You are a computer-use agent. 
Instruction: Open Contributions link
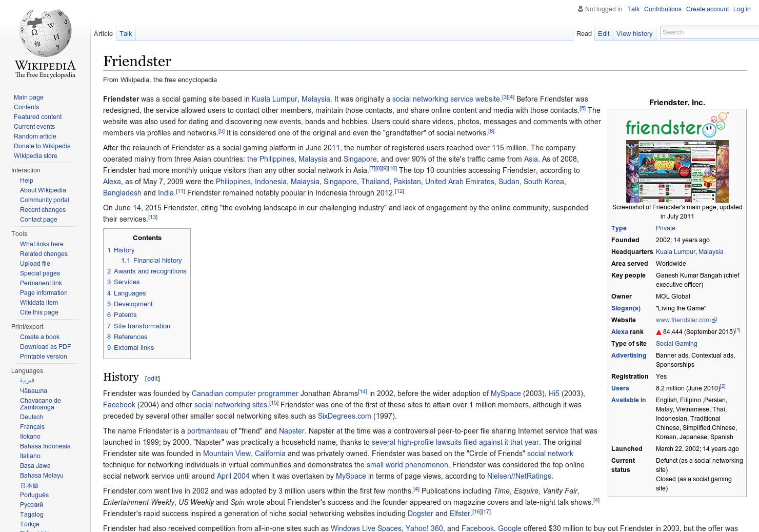(663, 9)
